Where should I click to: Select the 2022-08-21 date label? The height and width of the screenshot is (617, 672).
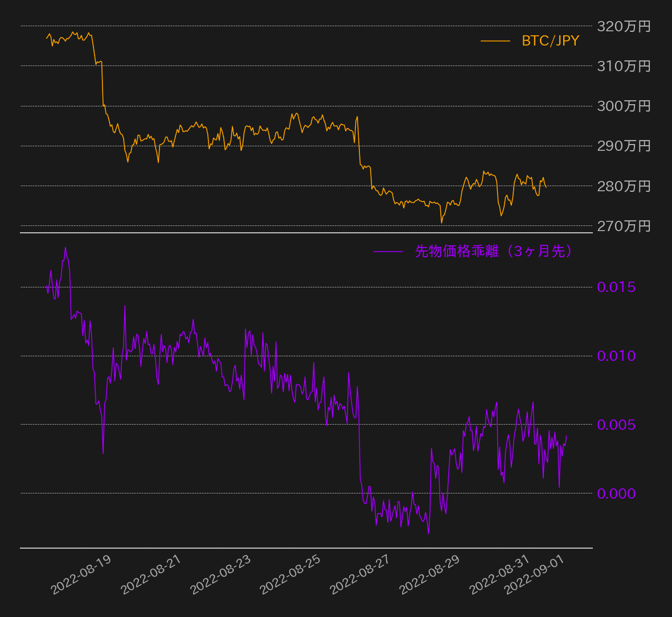click(151, 574)
